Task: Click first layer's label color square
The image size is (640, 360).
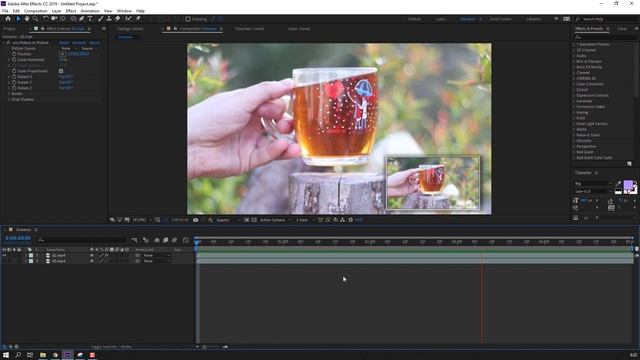Action: click(x=31, y=256)
